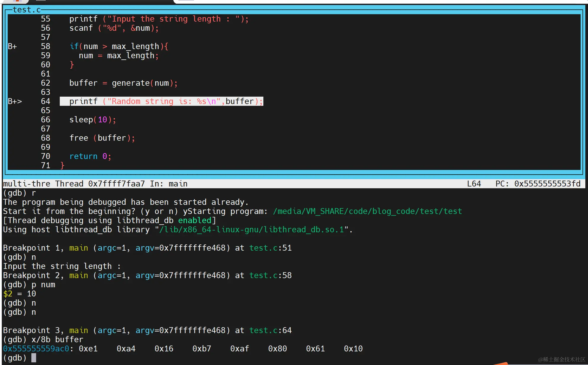Click the B+> marker on line 64
Image resolution: width=588 pixels, height=365 pixels.
click(15, 101)
